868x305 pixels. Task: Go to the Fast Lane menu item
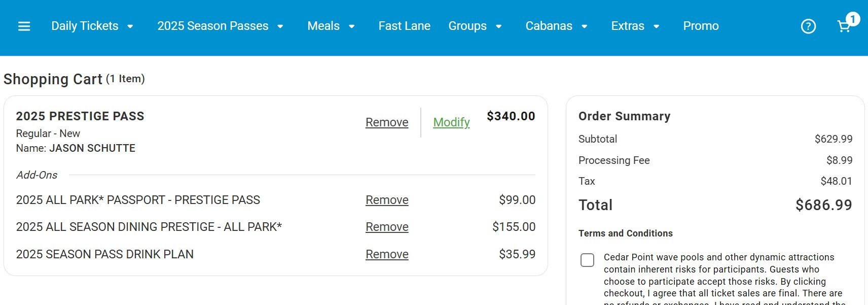click(404, 26)
